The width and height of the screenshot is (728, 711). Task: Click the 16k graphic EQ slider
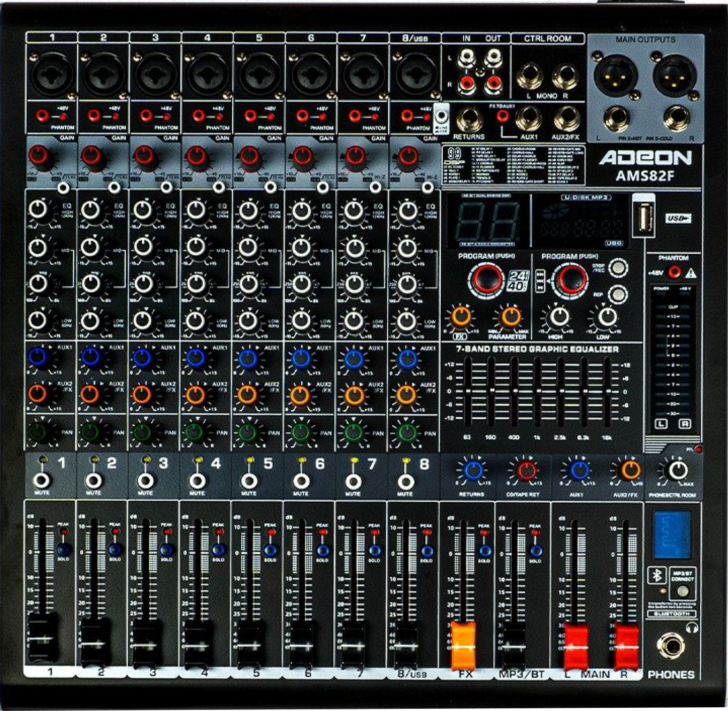coord(608,391)
